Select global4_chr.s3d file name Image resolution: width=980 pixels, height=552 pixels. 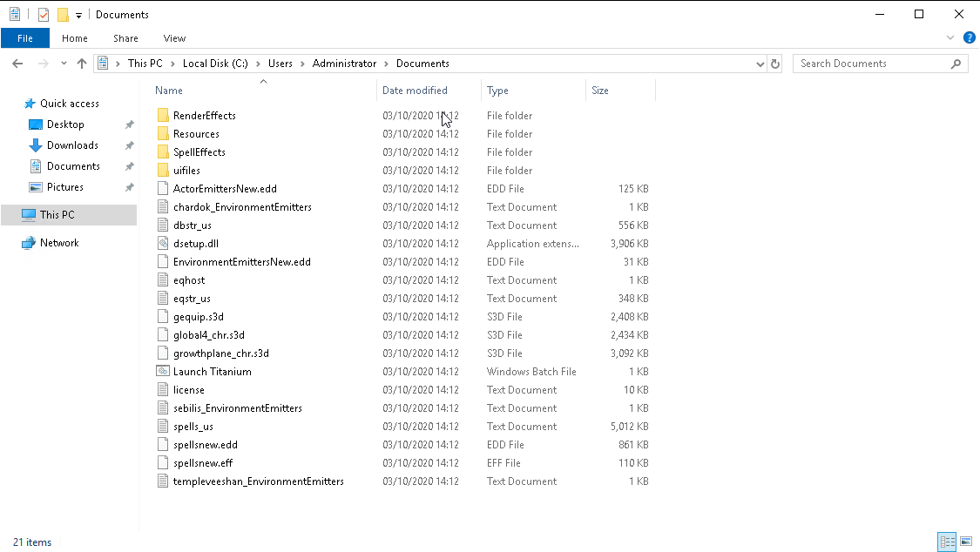[x=209, y=334]
